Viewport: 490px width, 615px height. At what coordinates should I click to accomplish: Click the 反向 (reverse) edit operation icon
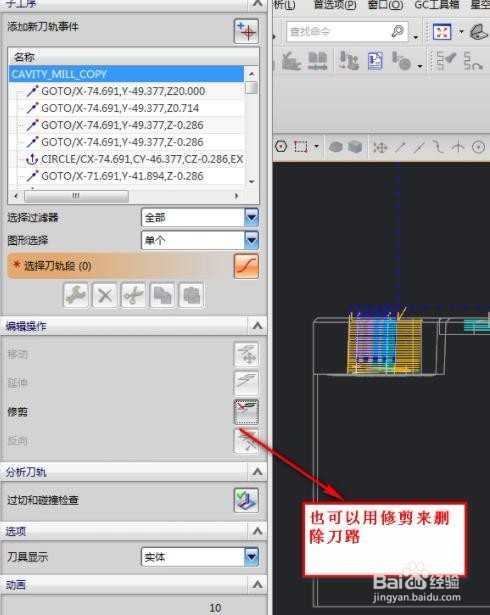pos(246,441)
